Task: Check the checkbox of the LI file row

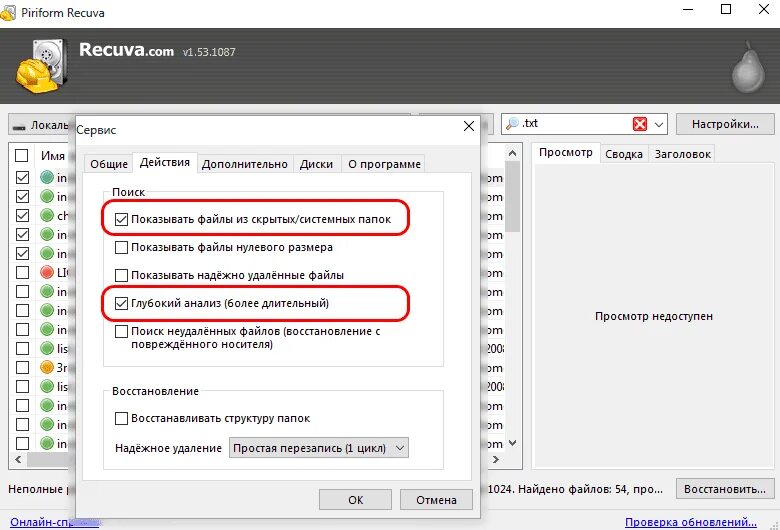Action: click(x=22, y=273)
